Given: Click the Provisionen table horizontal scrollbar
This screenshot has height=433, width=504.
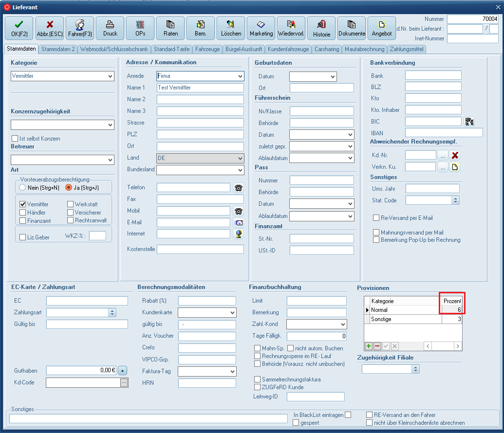Looking at the screenshot, I should click(443, 346).
